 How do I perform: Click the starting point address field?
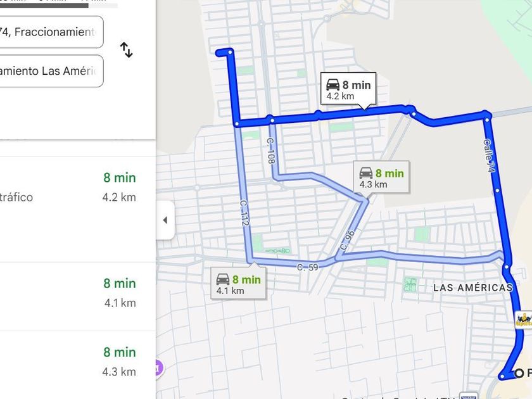(51, 32)
